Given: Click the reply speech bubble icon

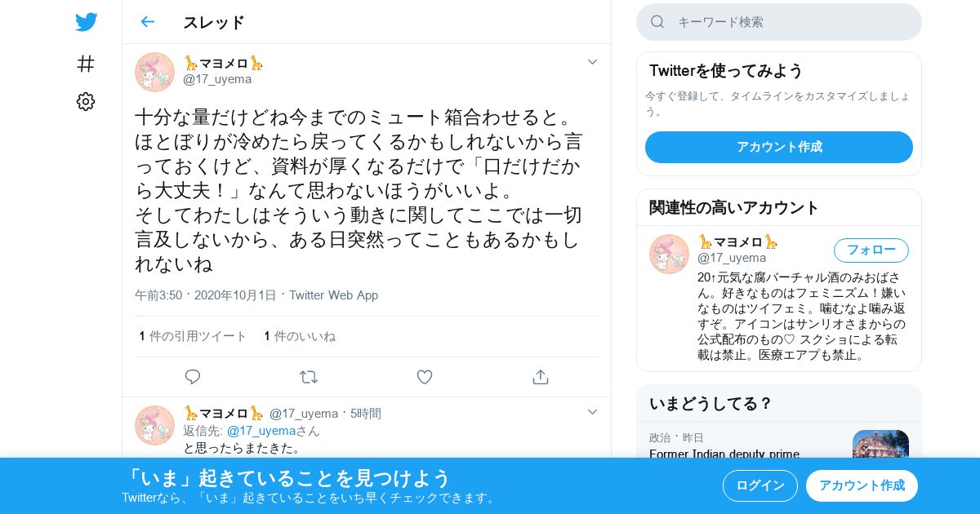Looking at the screenshot, I should [193, 377].
